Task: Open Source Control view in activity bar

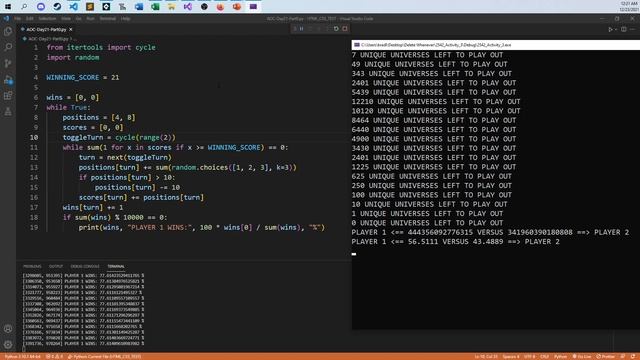Action: click(8, 63)
